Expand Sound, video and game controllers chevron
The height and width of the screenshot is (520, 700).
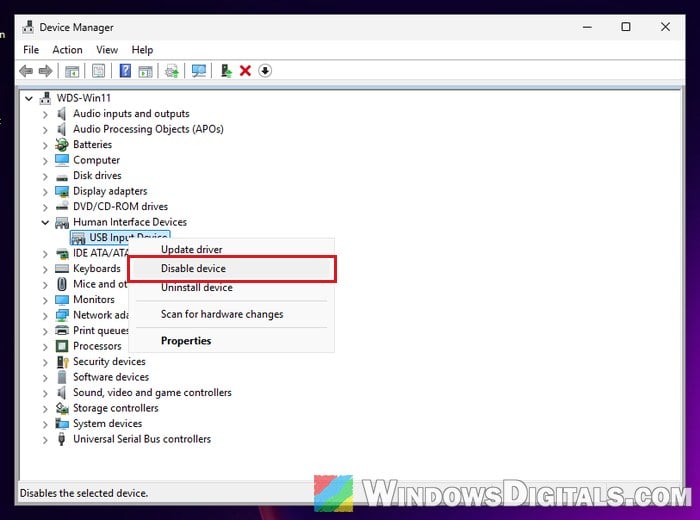tap(45, 393)
